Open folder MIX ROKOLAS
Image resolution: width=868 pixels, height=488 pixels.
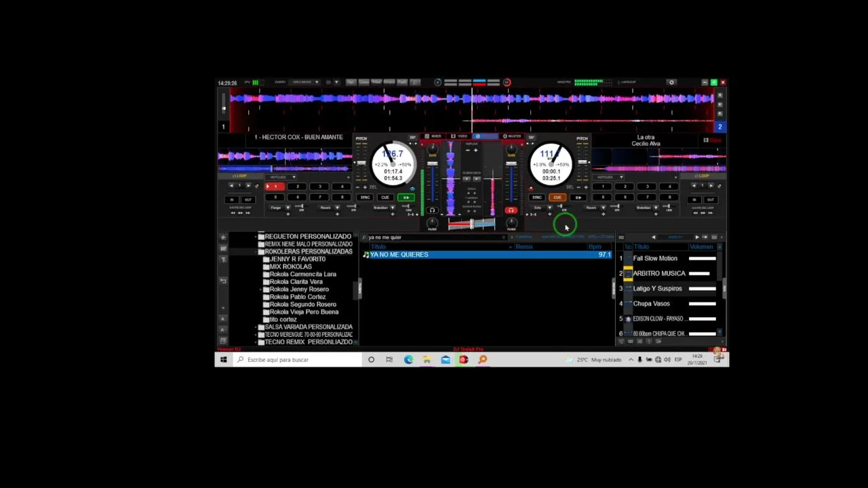pyautogui.click(x=290, y=266)
